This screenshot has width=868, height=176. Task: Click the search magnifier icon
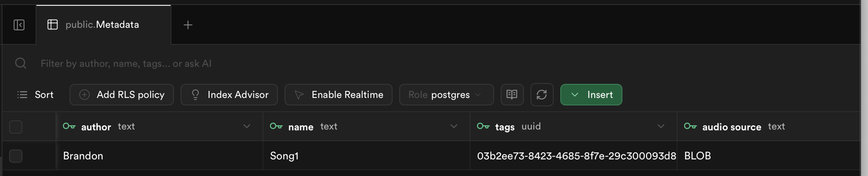pyautogui.click(x=21, y=64)
